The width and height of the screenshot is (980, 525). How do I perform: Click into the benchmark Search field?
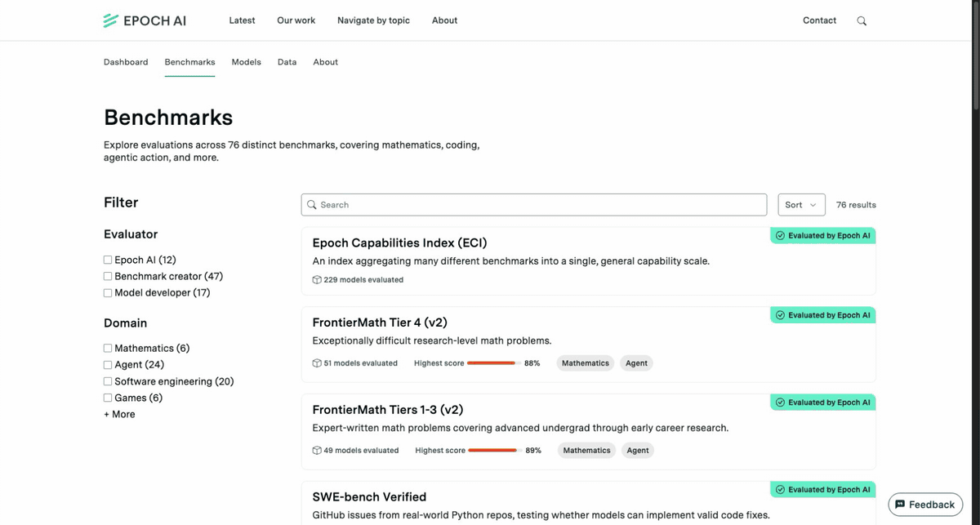click(x=534, y=205)
